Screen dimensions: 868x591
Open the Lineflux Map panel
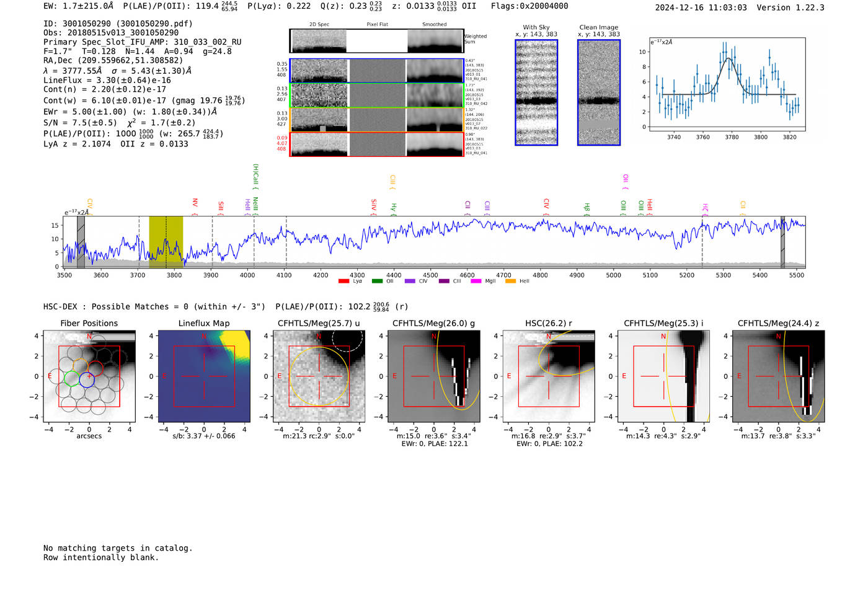coord(204,376)
